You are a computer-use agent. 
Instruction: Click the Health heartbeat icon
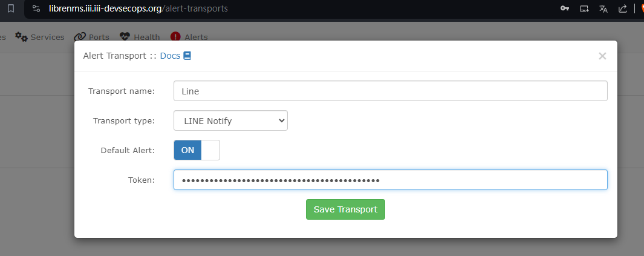tap(125, 36)
